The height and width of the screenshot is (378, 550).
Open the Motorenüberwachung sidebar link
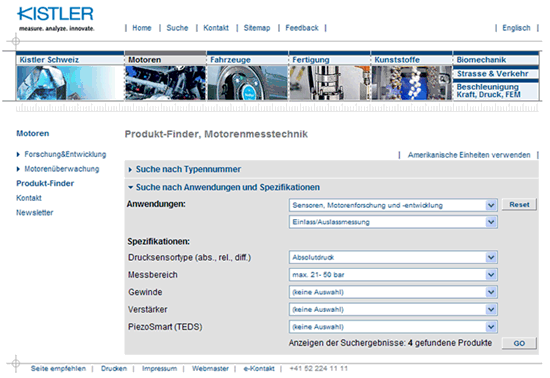pyautogui.click(x=62, y=169)
